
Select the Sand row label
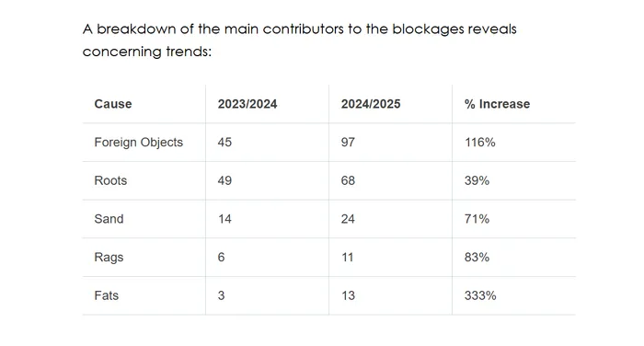point(109,219)
